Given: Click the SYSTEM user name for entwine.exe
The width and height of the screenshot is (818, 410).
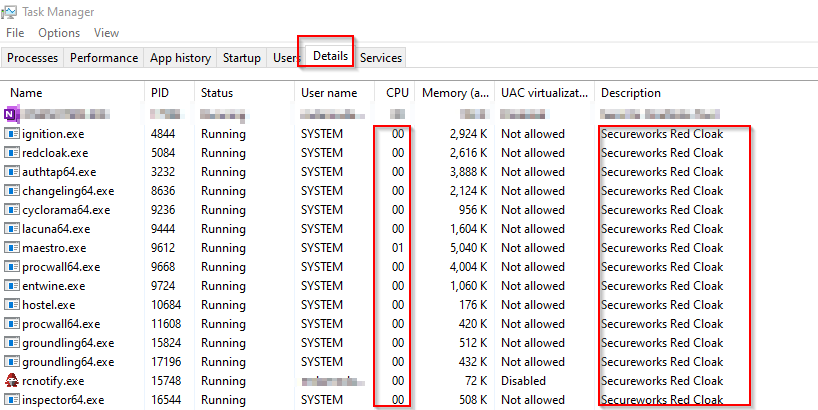Looking at the screenshot, I should tap(322, 286).
